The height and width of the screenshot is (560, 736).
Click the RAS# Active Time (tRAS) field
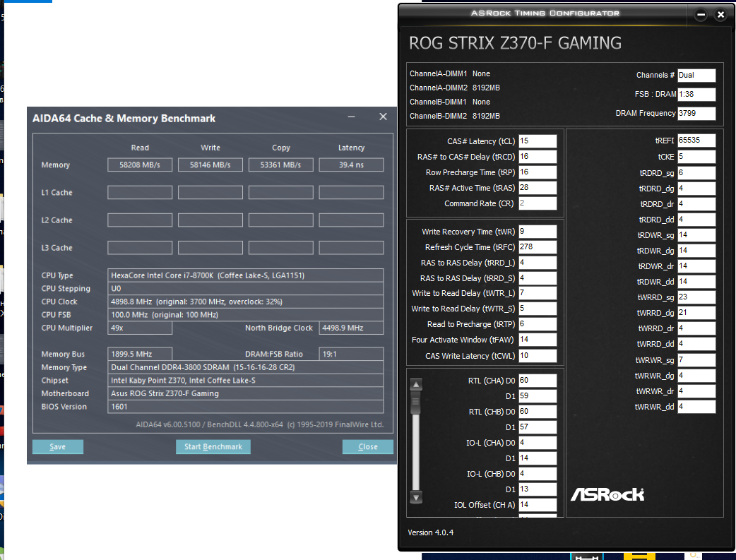538,187
